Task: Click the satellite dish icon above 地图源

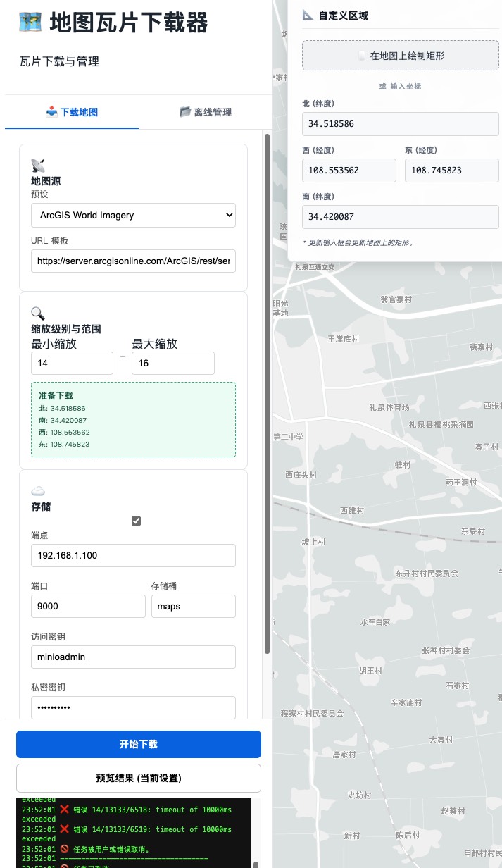Action: tap(38, 166)
